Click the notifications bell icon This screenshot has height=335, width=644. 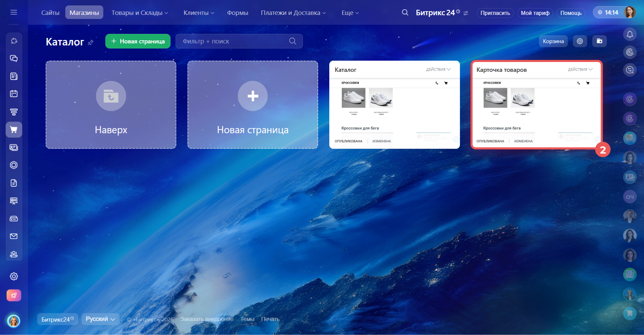click(x=630, y=34)
